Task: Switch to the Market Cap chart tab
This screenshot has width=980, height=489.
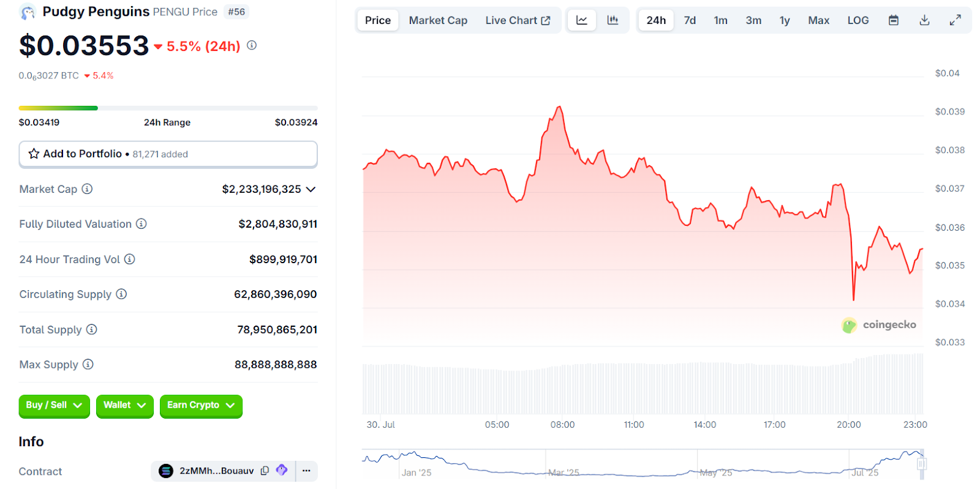Action: (438, 20)
